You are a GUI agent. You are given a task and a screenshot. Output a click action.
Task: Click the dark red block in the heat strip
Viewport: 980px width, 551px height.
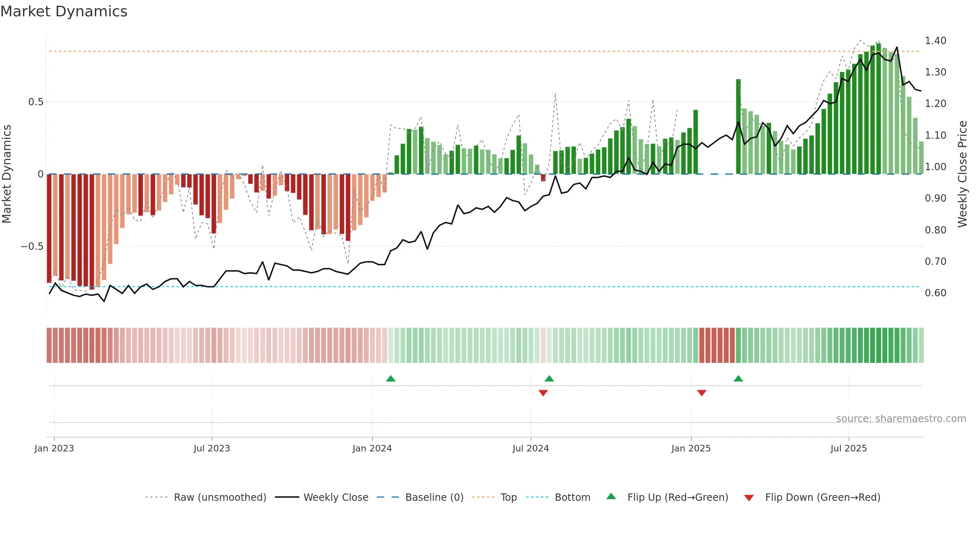717,345
